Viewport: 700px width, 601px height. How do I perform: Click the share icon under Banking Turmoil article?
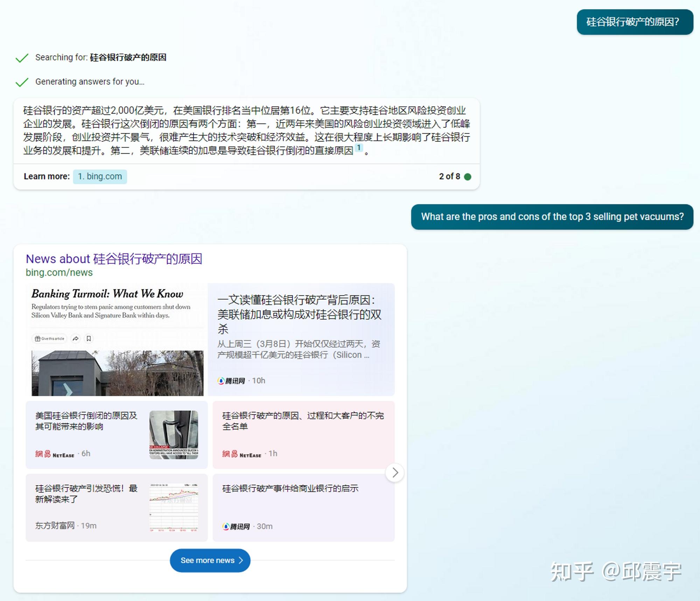pyautogui.click(x=76, y=338)
